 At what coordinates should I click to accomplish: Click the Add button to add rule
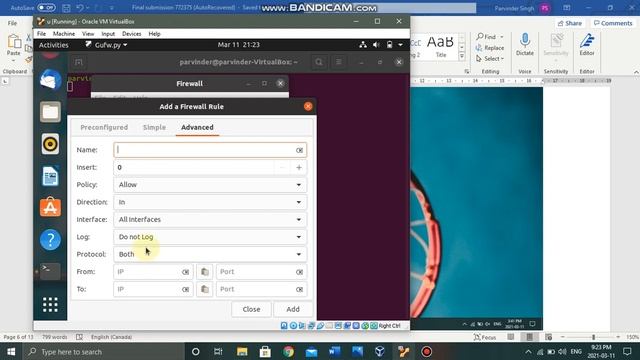[x=293, y=309]
